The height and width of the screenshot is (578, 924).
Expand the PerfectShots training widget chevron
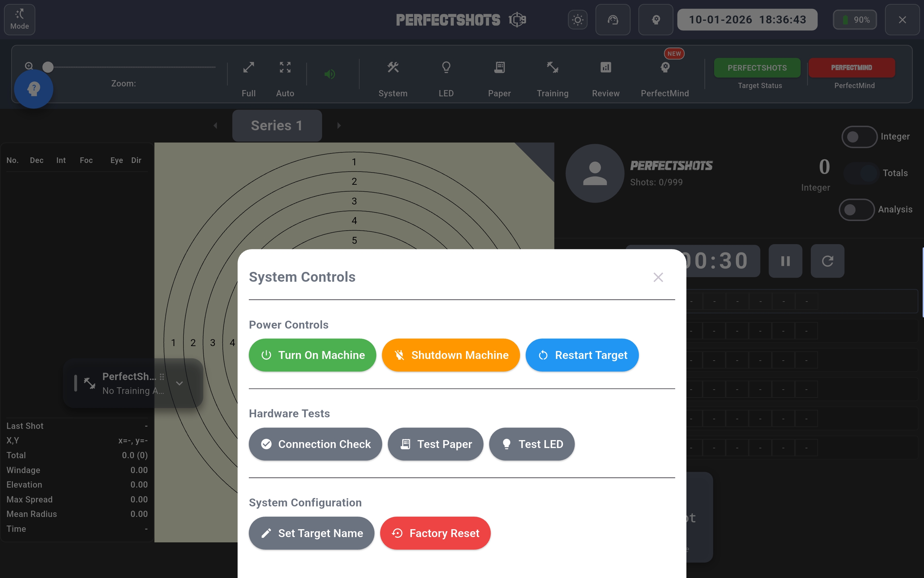tap(179, 383)
